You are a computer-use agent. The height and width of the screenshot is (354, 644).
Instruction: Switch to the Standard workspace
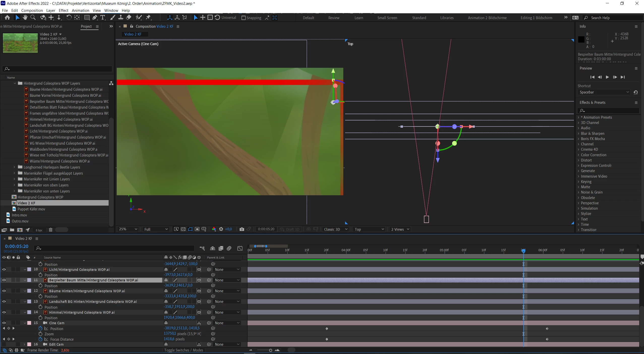pyautogui.click(x=419, y=18)
